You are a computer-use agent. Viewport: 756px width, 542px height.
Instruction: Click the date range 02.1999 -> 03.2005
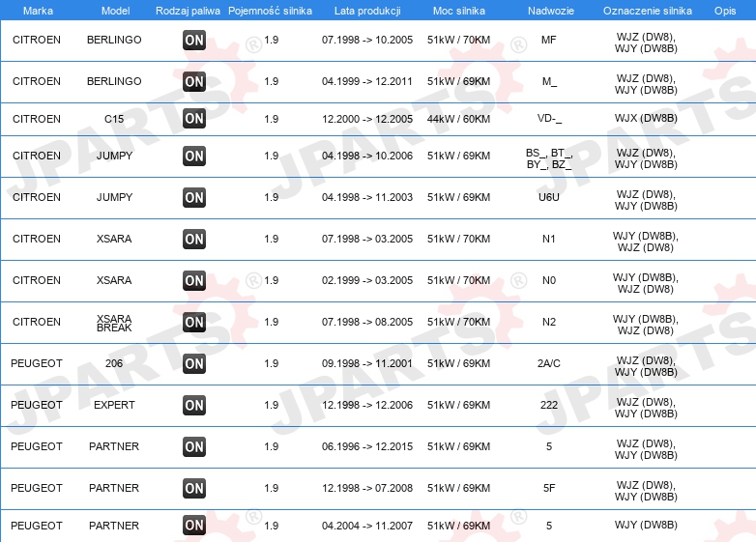tap(367, 280)
